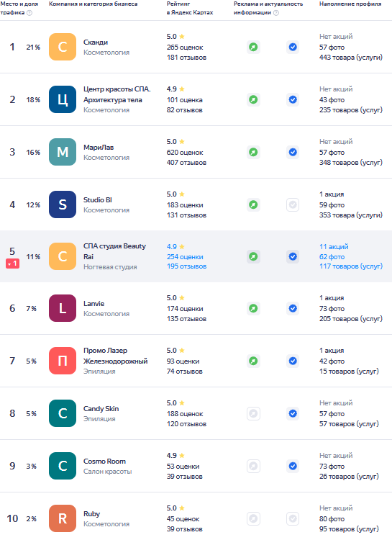Click the green advertising icon for Сканди
392x540 pixels.
[253, 48]
